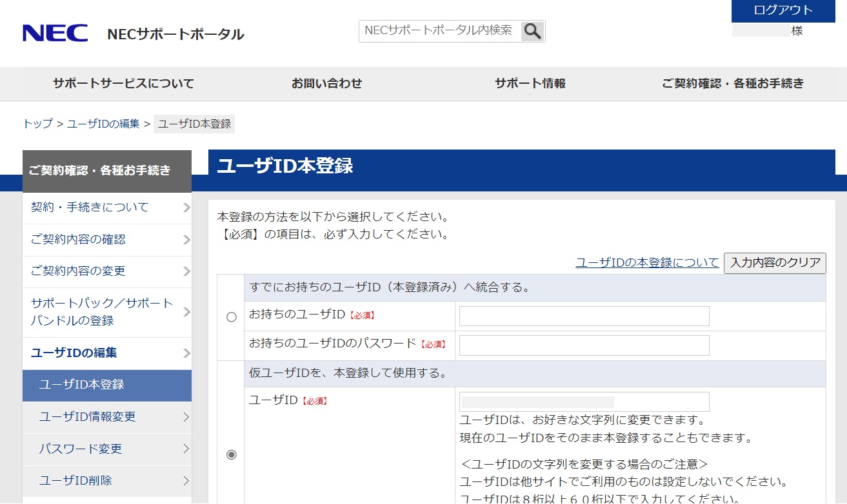Click the NEC logo
The image size is (847, 504).
55,34
